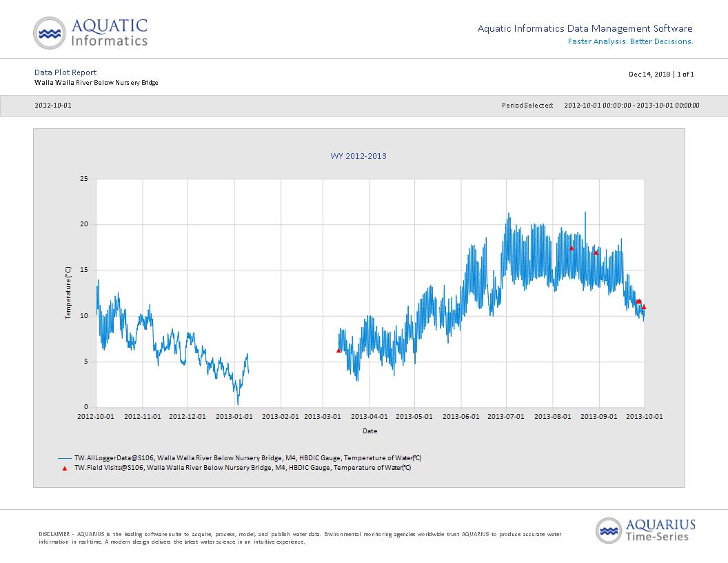Click the report date Dec 14, 2018

click(x=649, y=75)
